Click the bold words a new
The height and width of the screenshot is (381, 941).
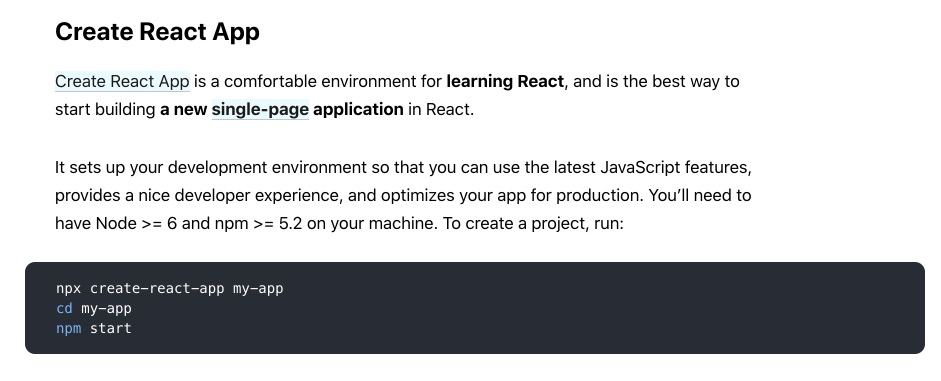(x=183, y=110)
